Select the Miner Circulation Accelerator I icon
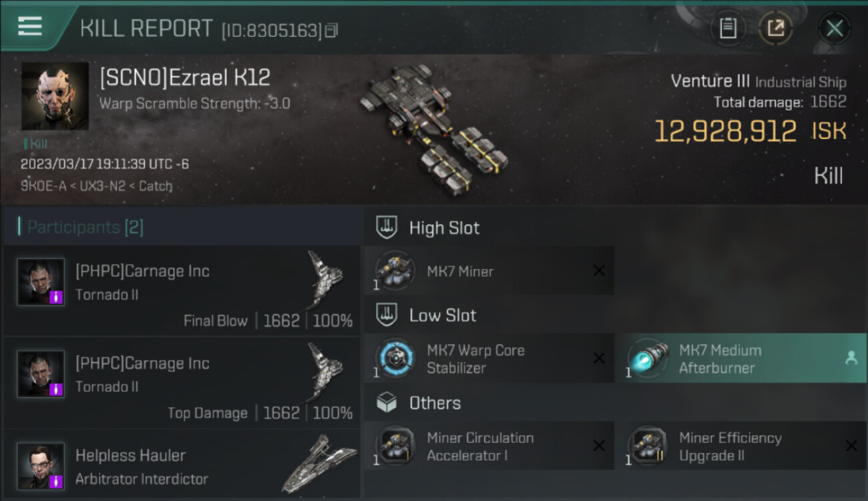This screenshot has width=868, height=501. [395, 446]
